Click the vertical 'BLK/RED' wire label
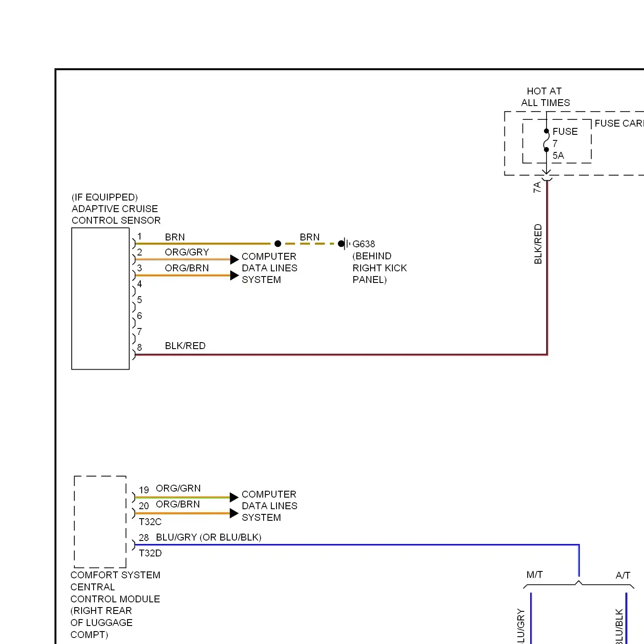644x644 pixels. click(538, 244)
